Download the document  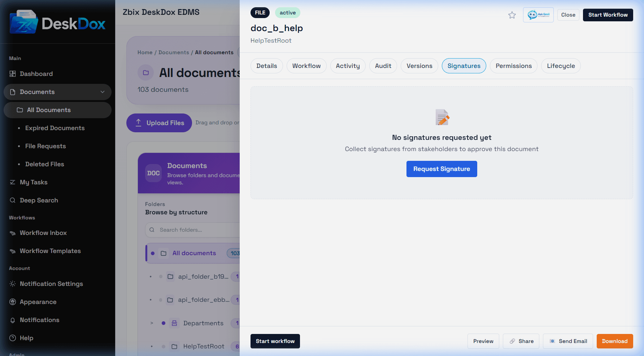click(x=615, y=341)
